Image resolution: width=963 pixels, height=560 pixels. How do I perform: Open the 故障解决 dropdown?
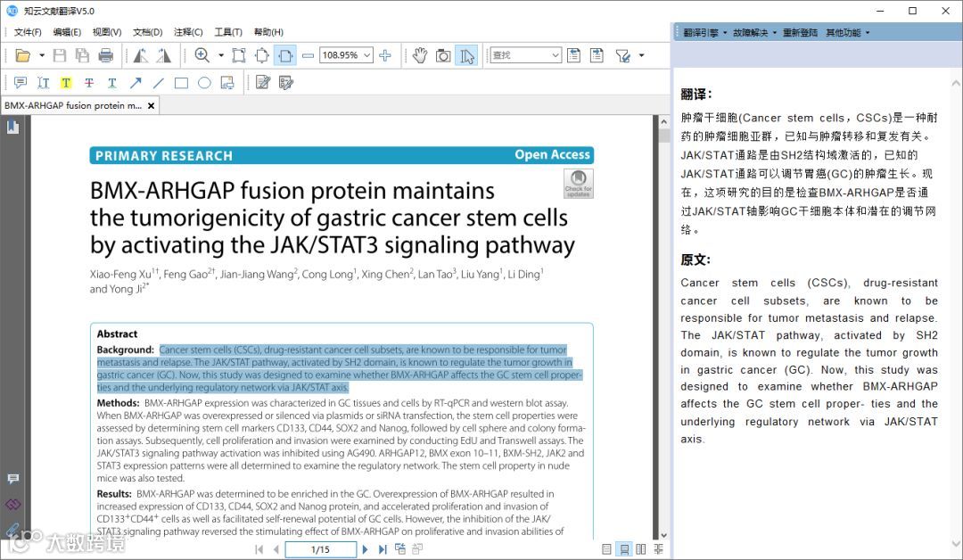click(x=755, y=32)
